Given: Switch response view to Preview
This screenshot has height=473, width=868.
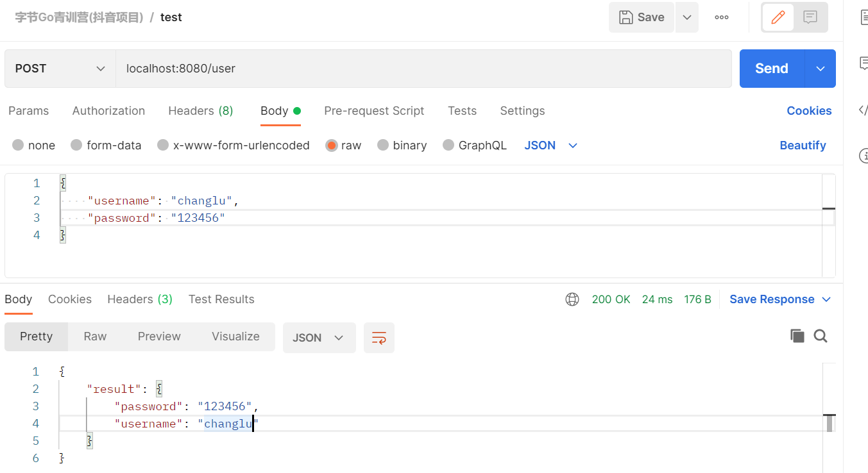Looking at the screenshot, I should coord(159,336).
